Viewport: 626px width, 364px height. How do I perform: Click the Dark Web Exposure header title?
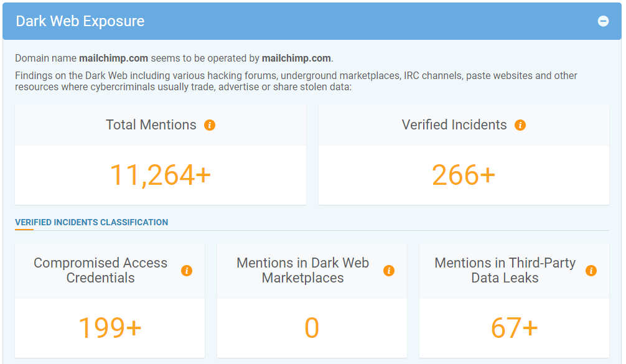80,21
